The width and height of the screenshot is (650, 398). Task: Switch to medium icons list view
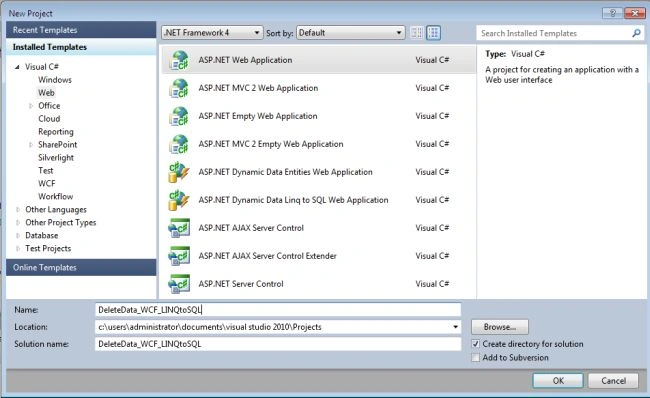pyautogui.click(x=434, y=33)
